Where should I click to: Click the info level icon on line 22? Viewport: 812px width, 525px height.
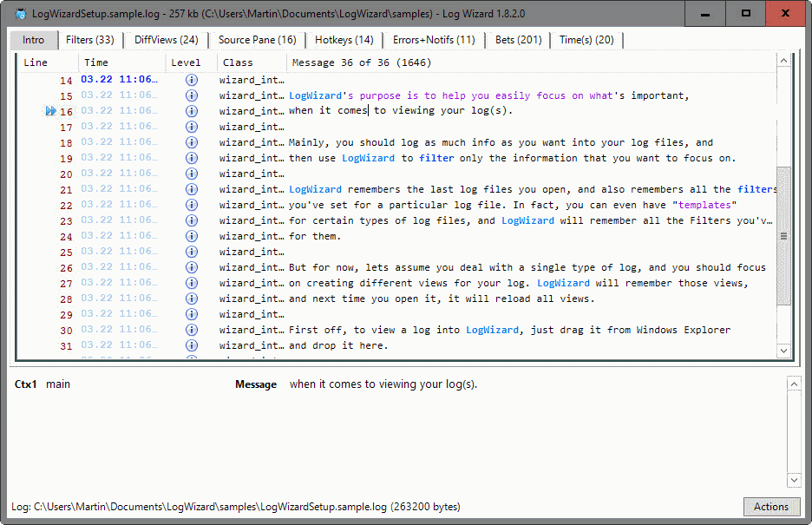(x=192, y=205)
